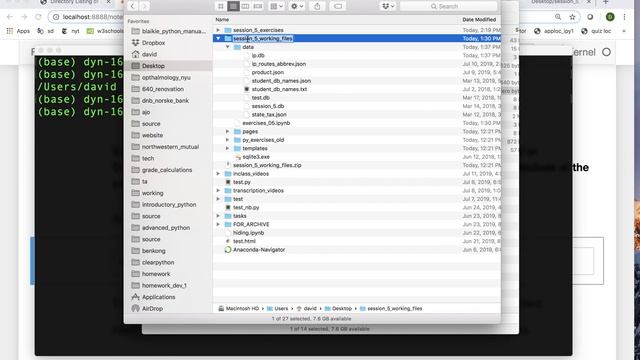Viewport: 640px width, 360px height.
Task: Expand the transcription_videos folder
Action: (x=218, y=191)
